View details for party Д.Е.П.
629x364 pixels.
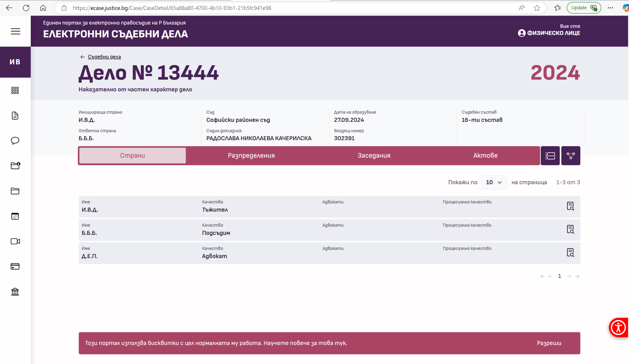click(x=570, y=252)
